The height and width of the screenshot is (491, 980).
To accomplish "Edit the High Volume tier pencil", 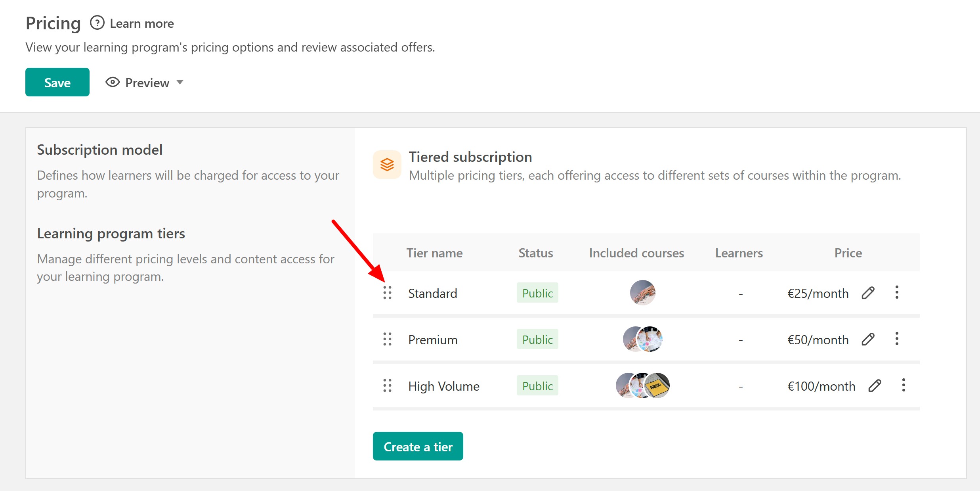I will click(875, 386).
